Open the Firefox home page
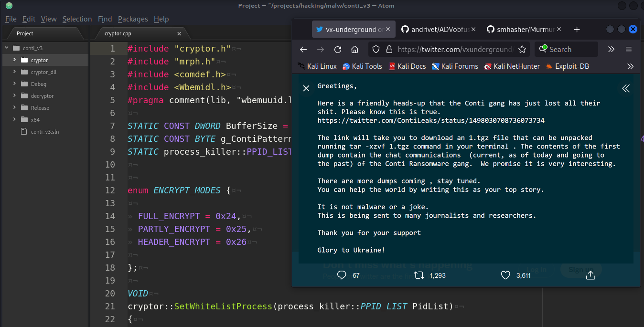644x327 pixels. coord(354,49)
